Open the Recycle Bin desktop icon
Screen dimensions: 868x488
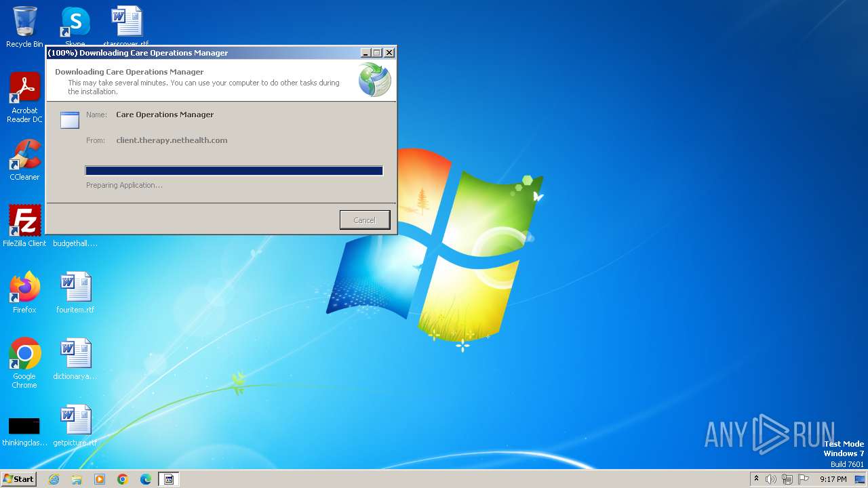click(x=24, y=27)
